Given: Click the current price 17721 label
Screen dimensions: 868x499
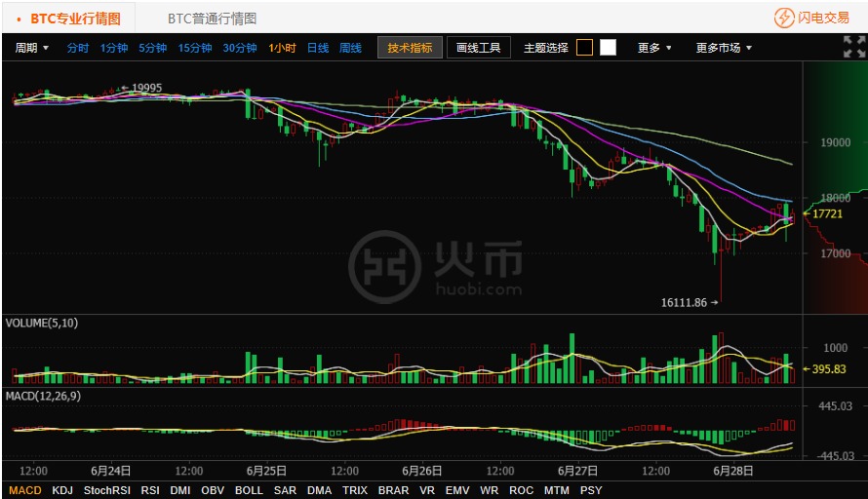Looking at the screenshot, I should click(x=827, y=213).
